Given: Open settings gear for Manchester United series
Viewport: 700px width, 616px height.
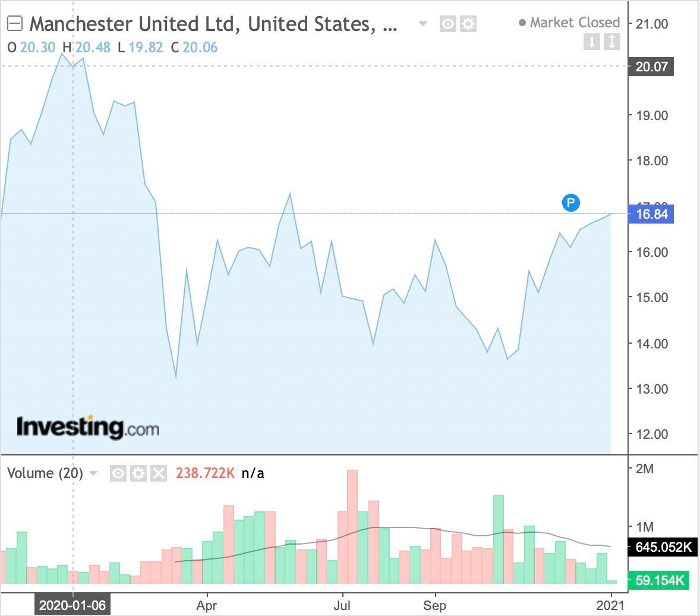Looking at the screenshot, I should [x=468, y=24].
